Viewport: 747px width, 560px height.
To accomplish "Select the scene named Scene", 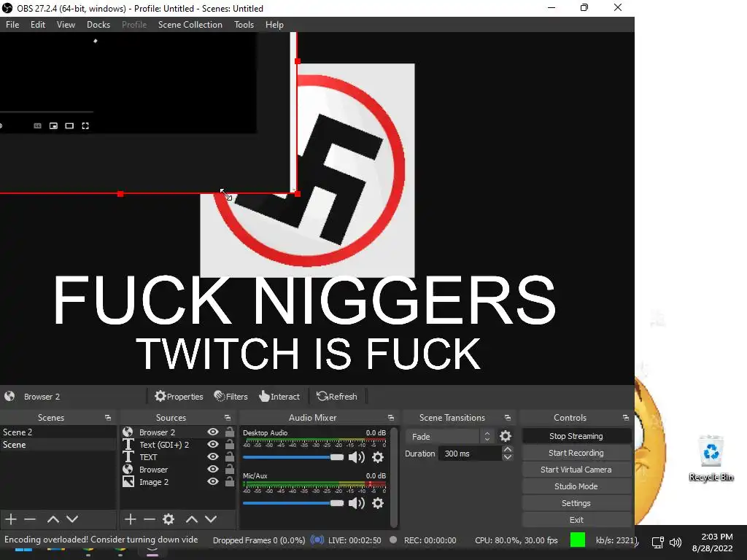I will (x=58, y=444).
